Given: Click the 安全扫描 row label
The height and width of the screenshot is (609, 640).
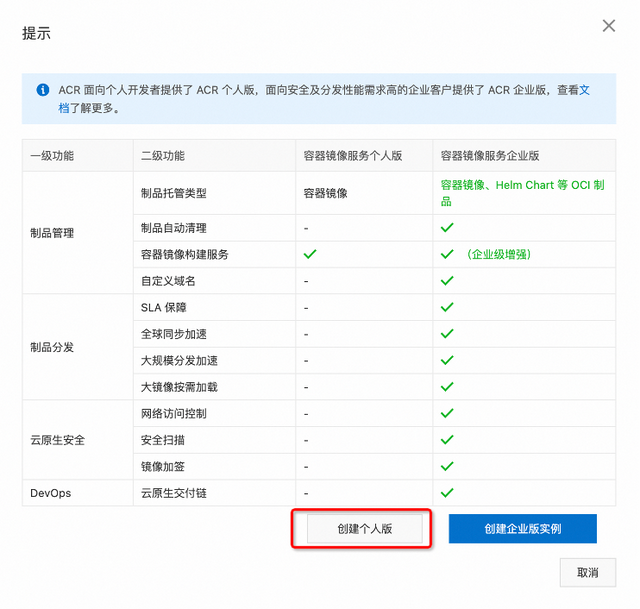Looking at the screenshot, I should pyautogui.click(x=163, y=440).
